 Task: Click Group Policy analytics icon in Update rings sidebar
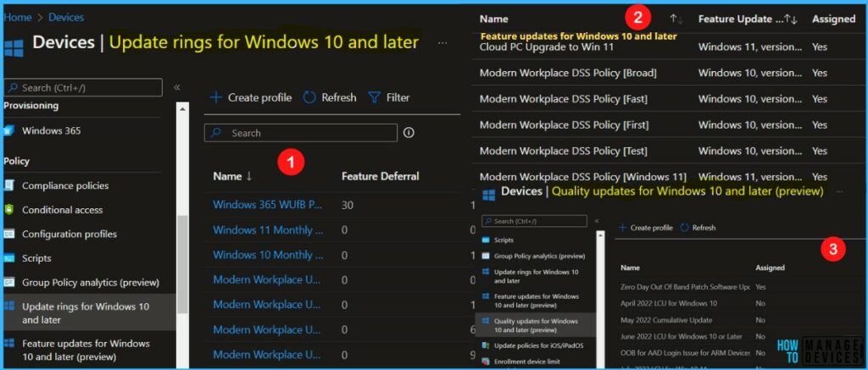tap(8, 283)
